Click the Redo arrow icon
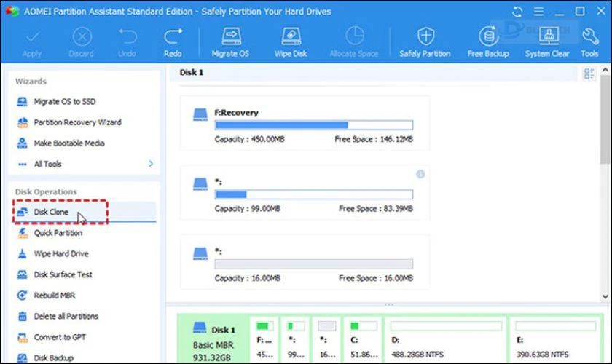 pos(173,36)
